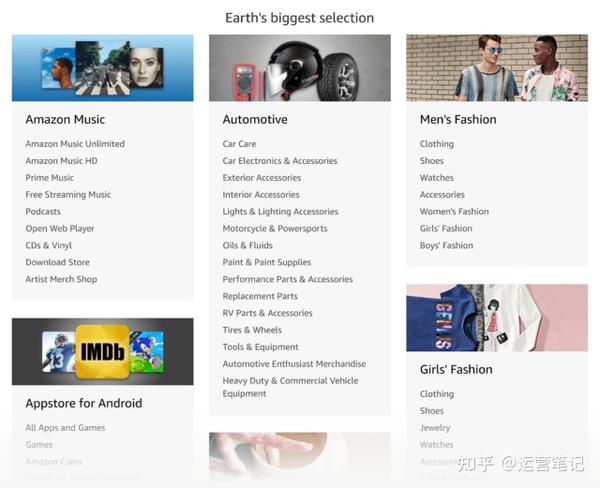
Task: Open Free Streaming Music
Action: pos(68,194)
